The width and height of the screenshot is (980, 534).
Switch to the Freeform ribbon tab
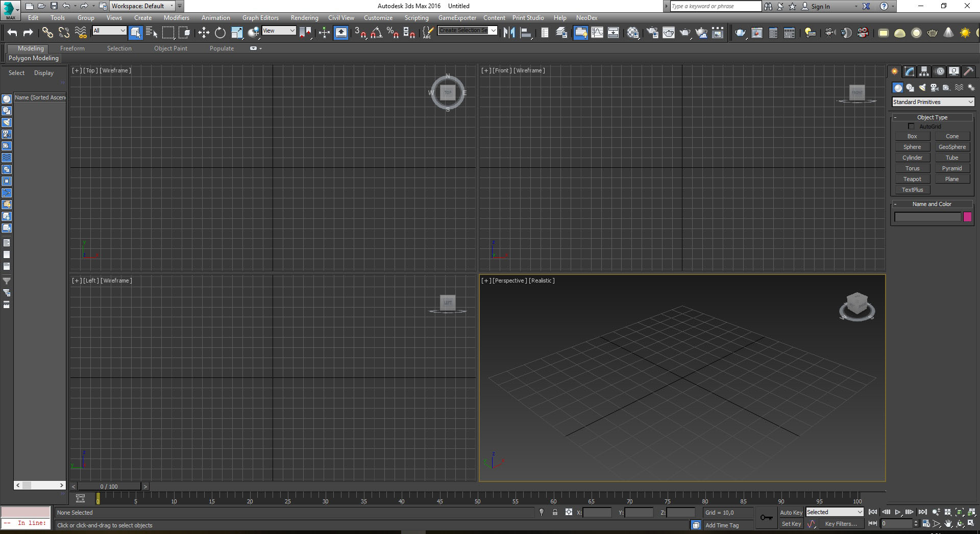(x=72, y=48)
